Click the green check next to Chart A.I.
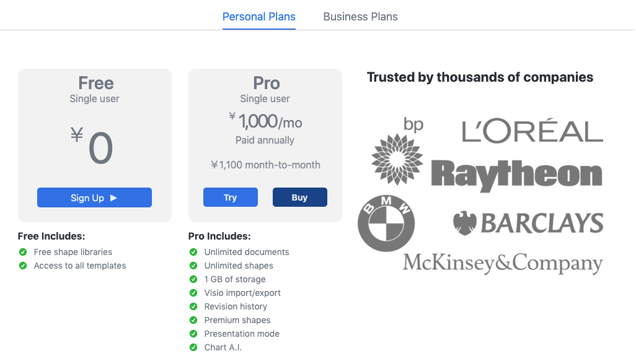The image size is (636, 364). (193, 347)
